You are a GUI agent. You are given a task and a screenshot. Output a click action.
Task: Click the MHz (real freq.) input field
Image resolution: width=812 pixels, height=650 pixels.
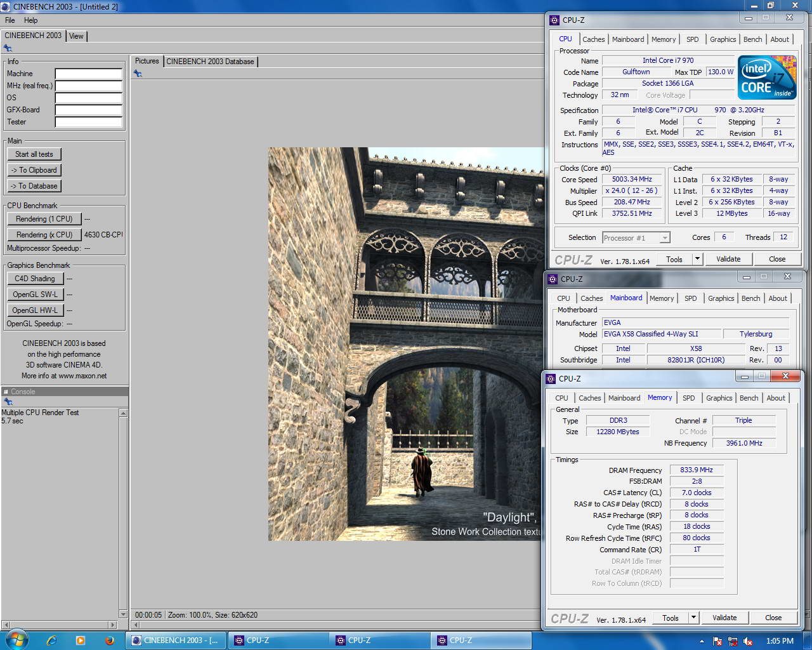(88, 86)
